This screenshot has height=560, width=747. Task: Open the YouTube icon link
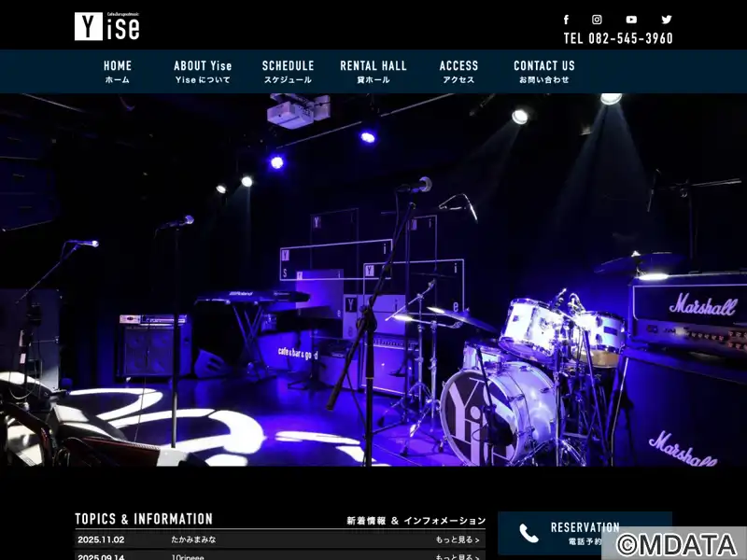pos(631,20)
